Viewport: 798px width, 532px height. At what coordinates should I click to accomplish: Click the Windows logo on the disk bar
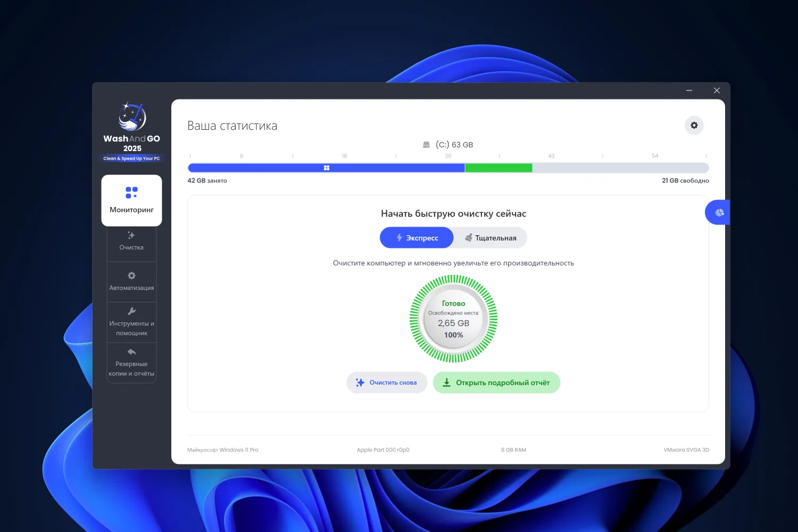(327, 168)
